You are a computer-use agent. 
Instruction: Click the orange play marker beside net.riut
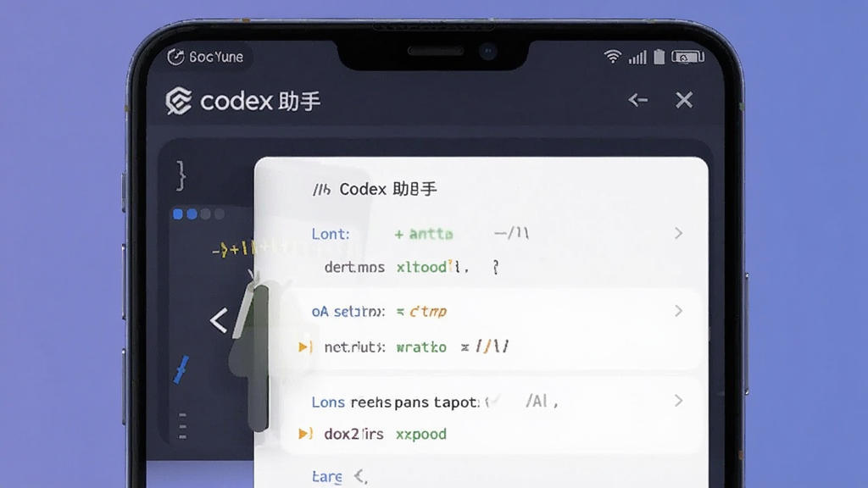[304, 347]
